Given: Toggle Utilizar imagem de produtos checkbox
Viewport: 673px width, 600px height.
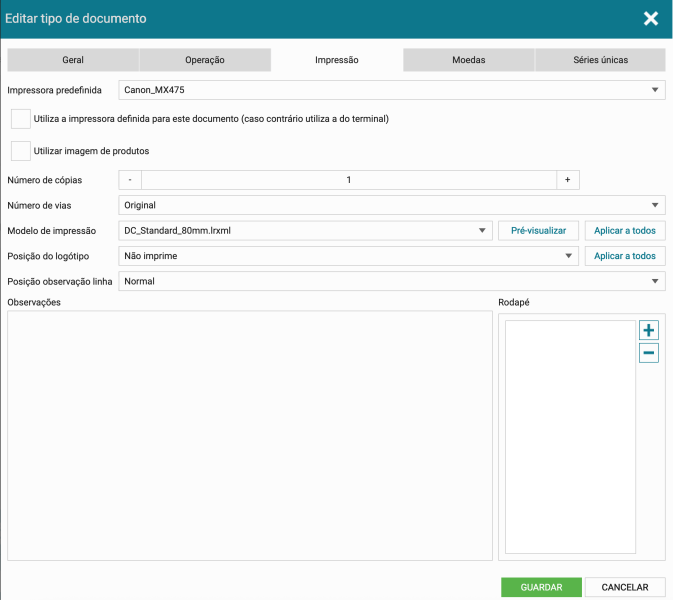Looking at the screenshot, I should pos(20,151).
